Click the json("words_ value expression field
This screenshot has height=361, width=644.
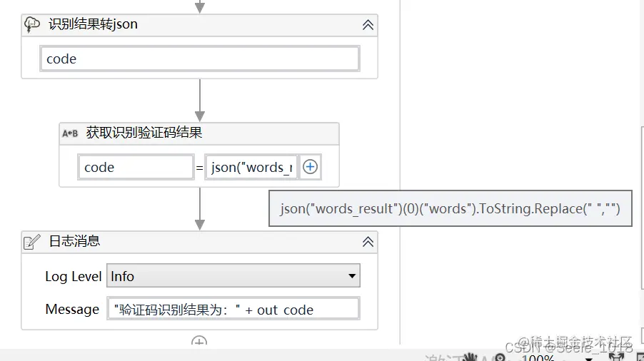251,167
